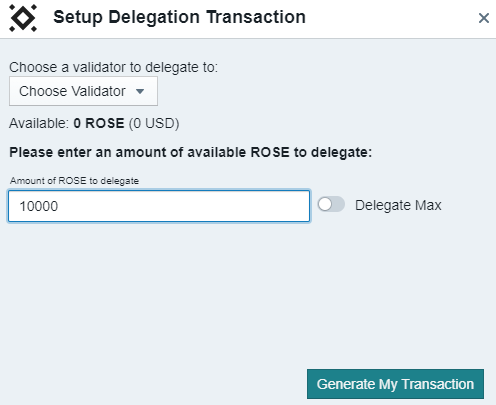Click the Delegate Max label text
Image resolution: width=496 pixels, height=405 pixels.
point(398,205)
